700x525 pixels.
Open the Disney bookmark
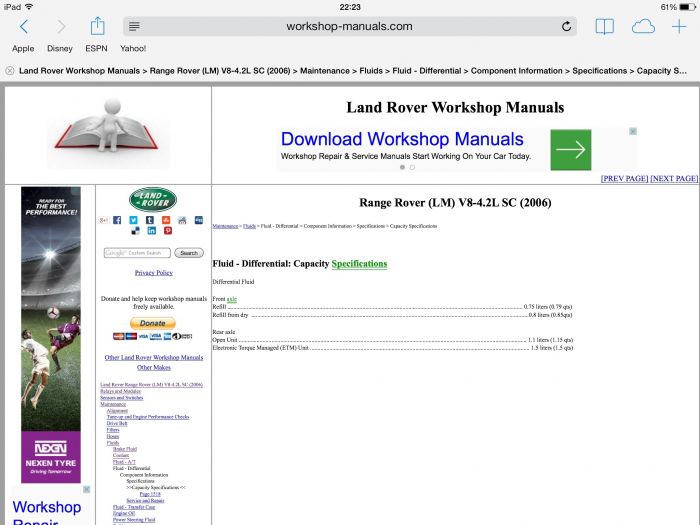click(x=60, y=48)
